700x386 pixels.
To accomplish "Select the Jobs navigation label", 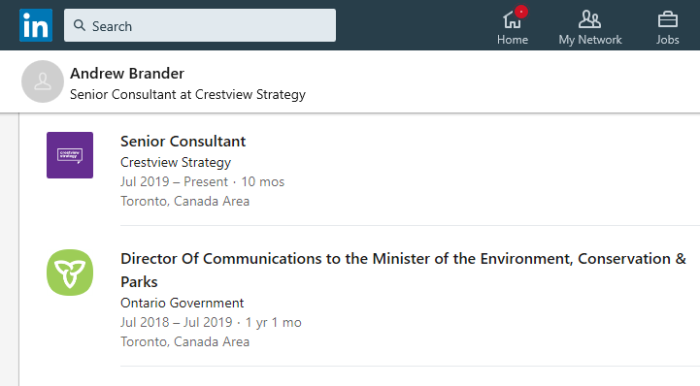I will click(667, 40).
